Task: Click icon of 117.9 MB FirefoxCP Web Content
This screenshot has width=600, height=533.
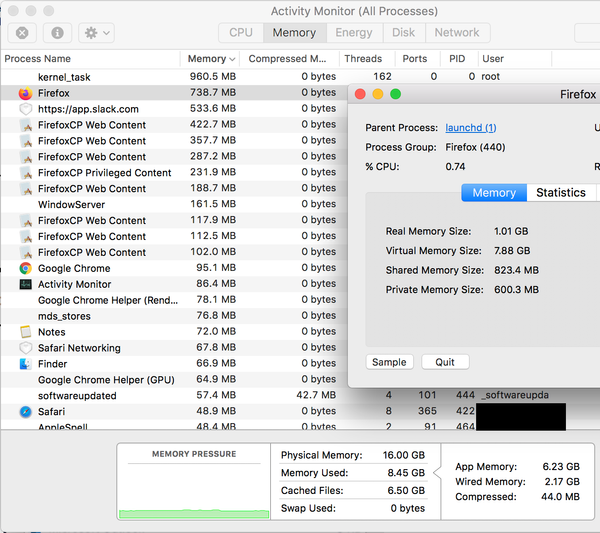Action: click(x=26, y=221)
